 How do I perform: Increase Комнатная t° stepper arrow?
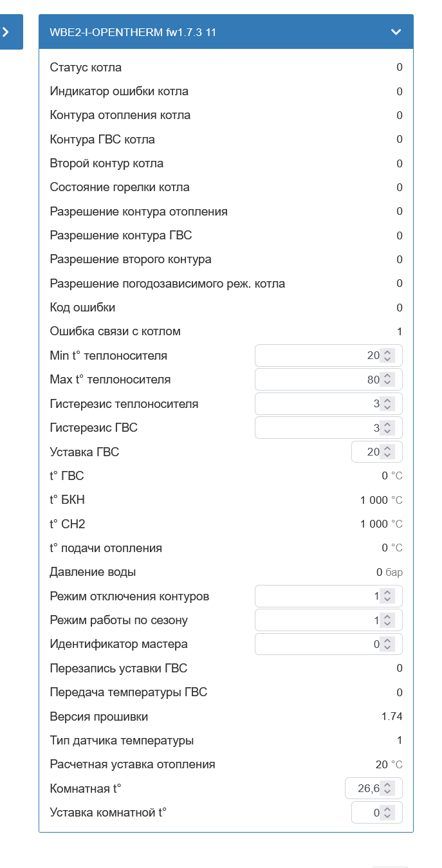[387, 785]
